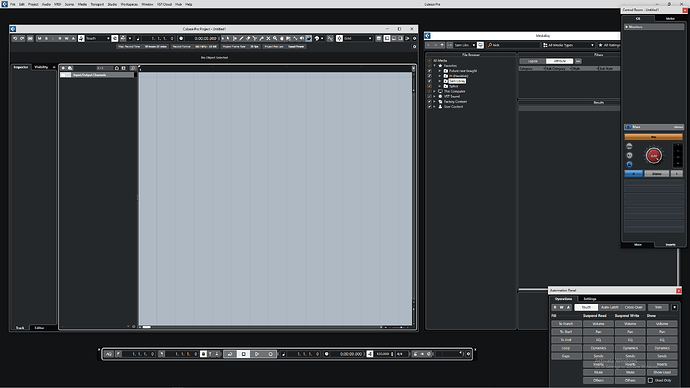Click the Redo icon in project toolbar
Viewport: 690px width, 388px height.
(x=22, y=38)
